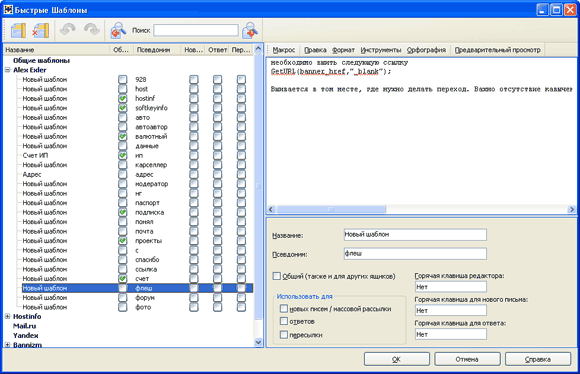Toggle the Общий checkbox for other mailboxes
Viewport: 580px width, 374px height.
(276, 276)
